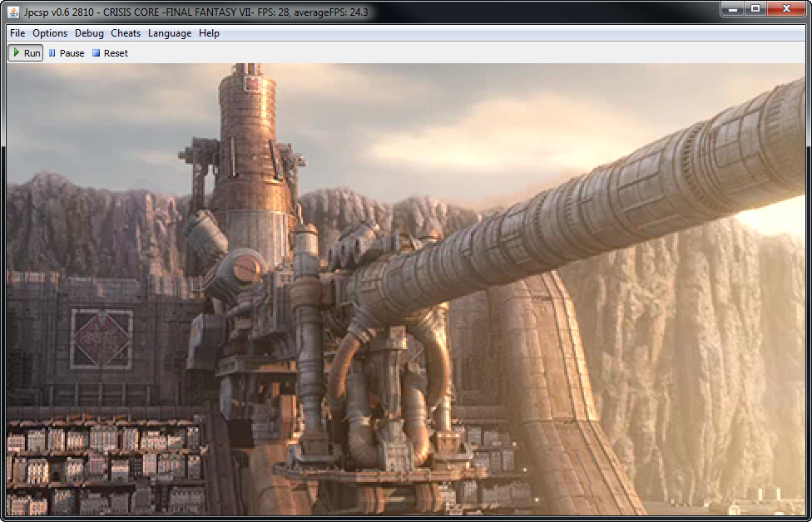812x522 pixels.
Task: Open the Help menu
Action: pos(209,33)
